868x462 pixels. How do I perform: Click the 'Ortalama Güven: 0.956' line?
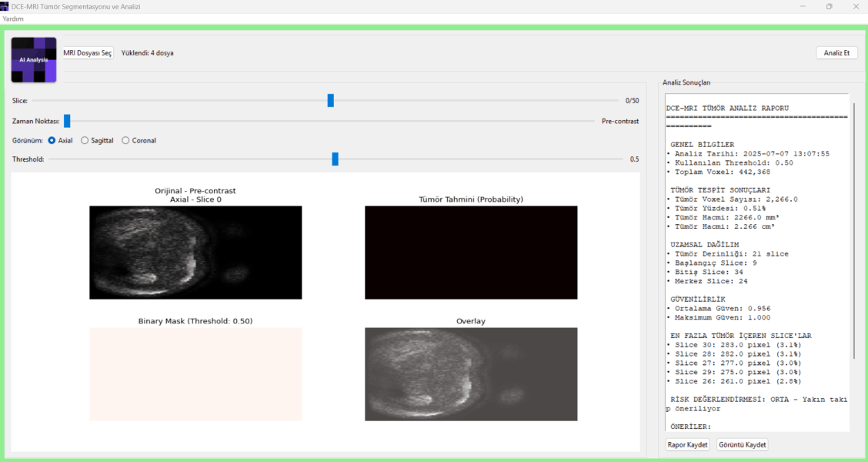(718, 309)
